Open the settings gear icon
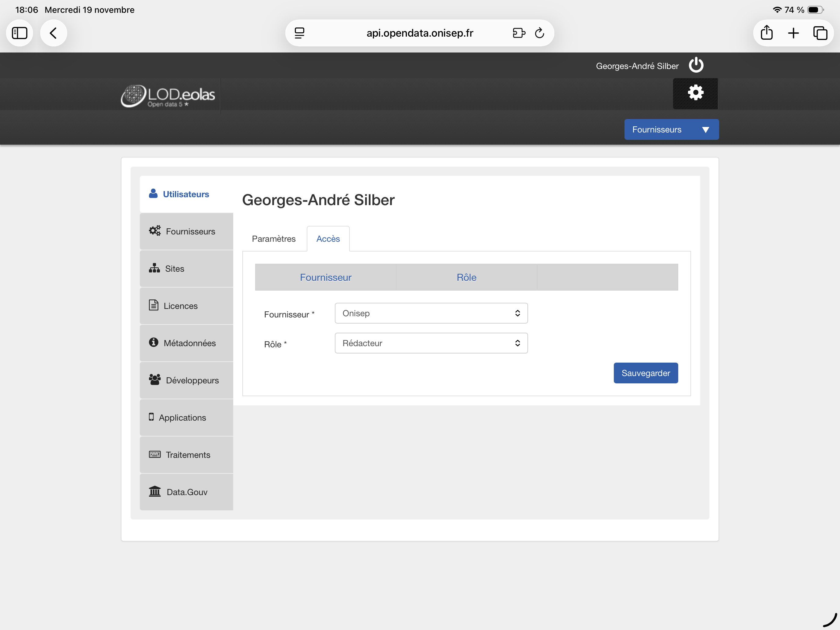The height and width of the screenshot is (630, 840). click(x=695, y=93)
